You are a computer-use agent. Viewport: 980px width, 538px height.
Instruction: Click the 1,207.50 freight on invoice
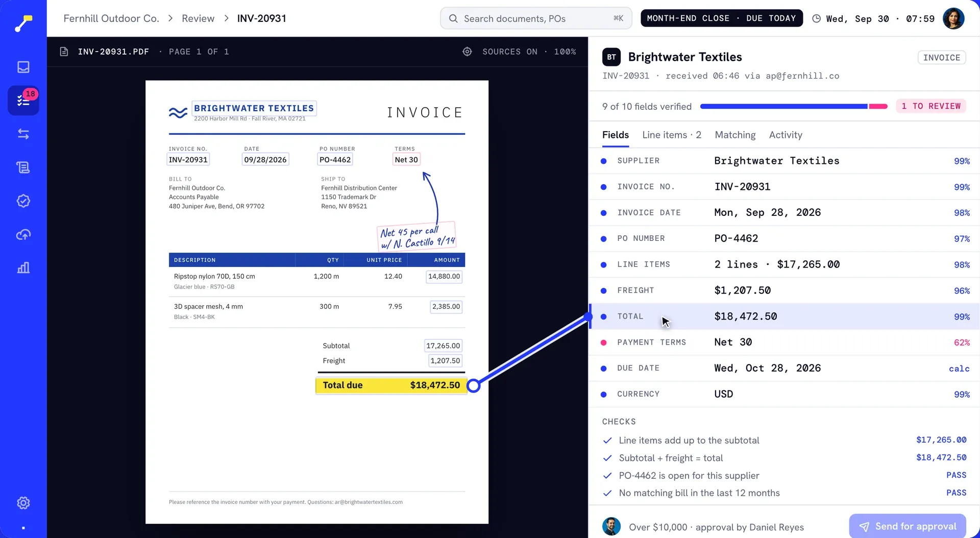tap(445, 361)
